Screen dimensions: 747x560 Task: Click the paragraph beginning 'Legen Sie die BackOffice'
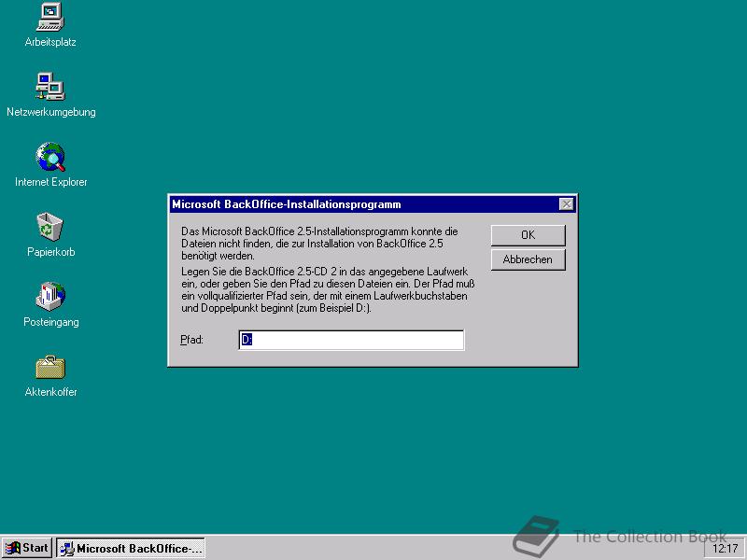(x=328, y=289)
